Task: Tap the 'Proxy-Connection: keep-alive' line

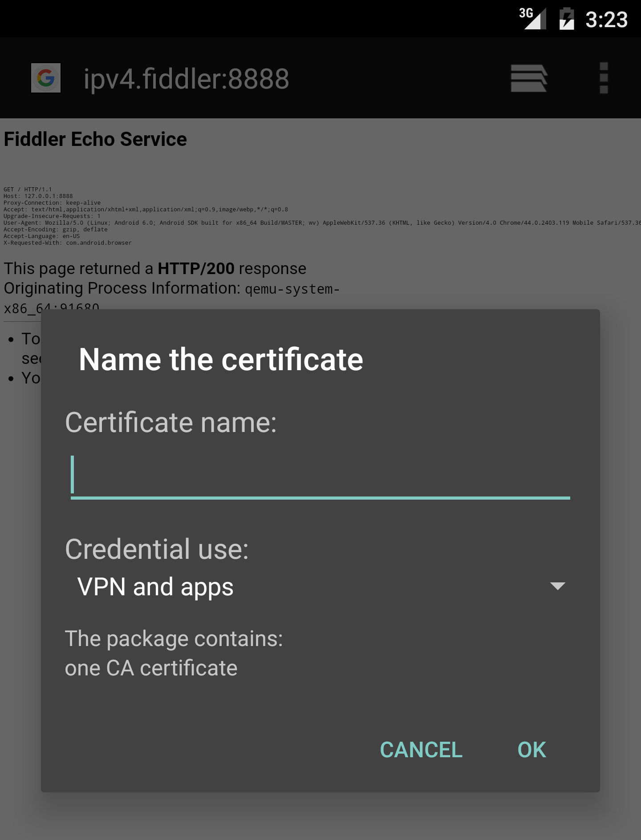Action: tap(52, 203)
